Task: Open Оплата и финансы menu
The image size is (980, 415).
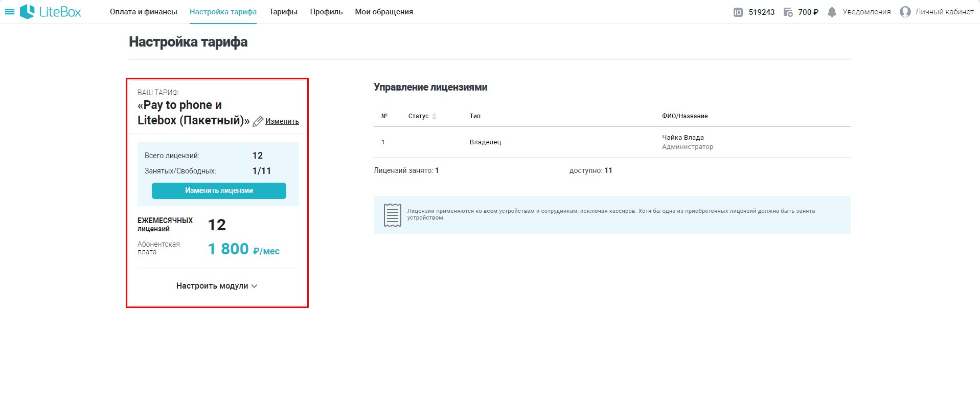Action: (x=143, y=12)
